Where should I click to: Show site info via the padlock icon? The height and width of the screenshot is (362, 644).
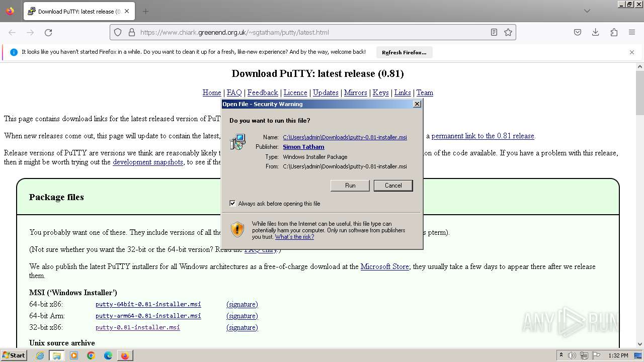132,32
